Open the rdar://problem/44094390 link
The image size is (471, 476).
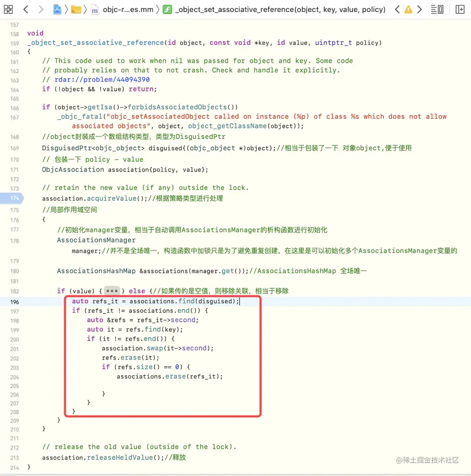click(102, 80)
